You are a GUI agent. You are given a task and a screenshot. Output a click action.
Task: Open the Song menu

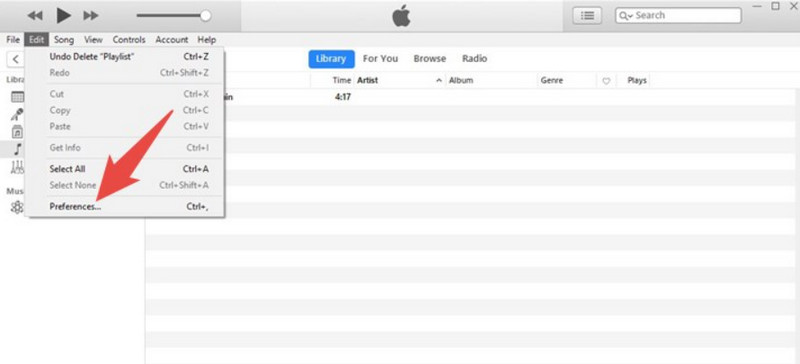(x=64, y=39)
